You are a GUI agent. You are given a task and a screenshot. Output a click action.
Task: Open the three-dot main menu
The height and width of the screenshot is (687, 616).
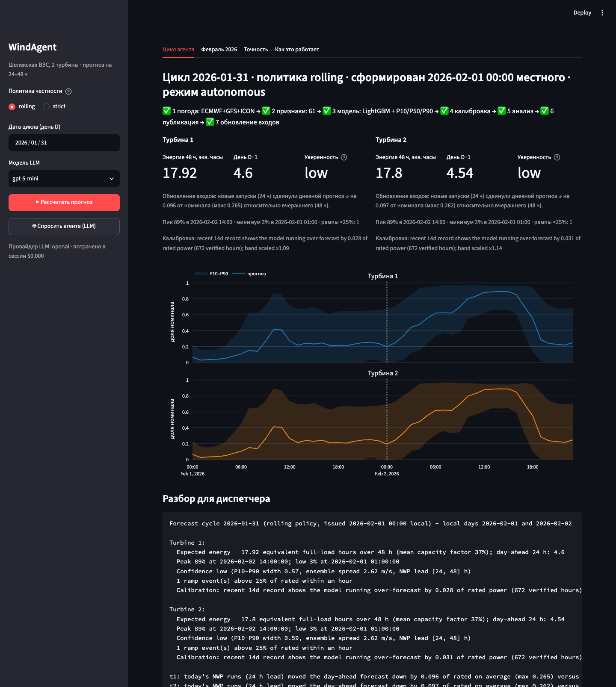(x=602, y=13)
